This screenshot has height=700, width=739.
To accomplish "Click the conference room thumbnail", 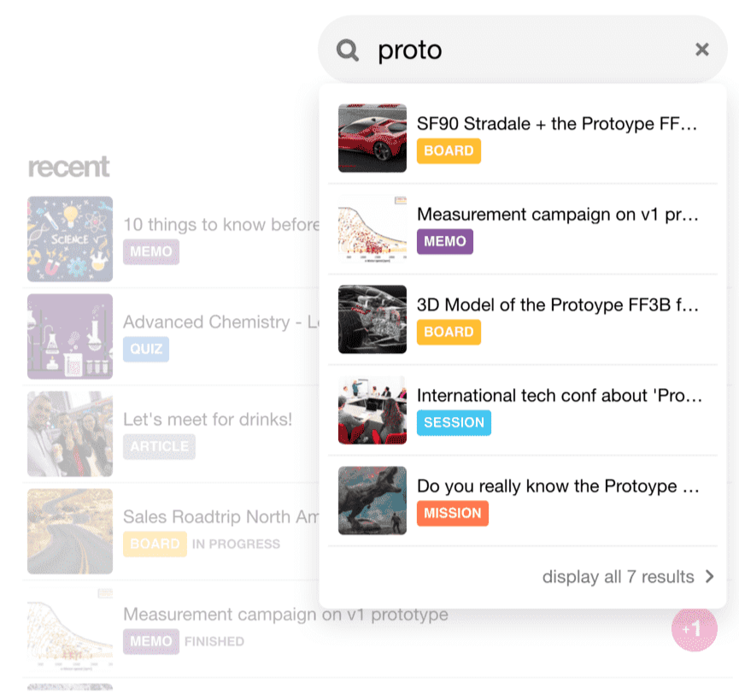I will tap(372, 410).
